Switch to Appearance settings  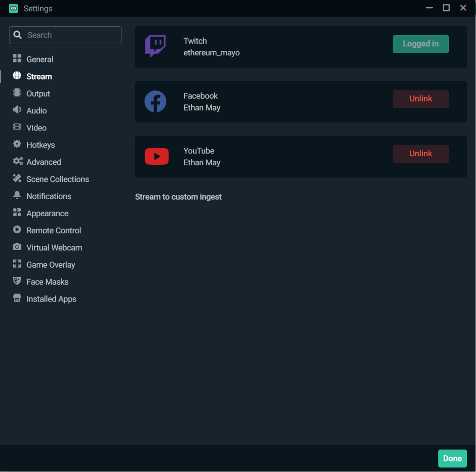point(47,213)
